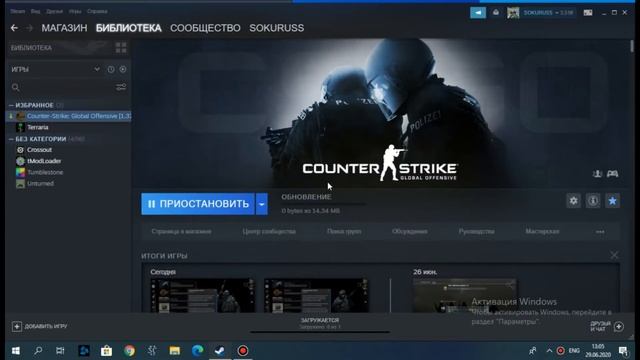This screenshot has height=360, width=640.
Task: Open the СООБЩЕСТВО community tab
Action: [205, 28]
